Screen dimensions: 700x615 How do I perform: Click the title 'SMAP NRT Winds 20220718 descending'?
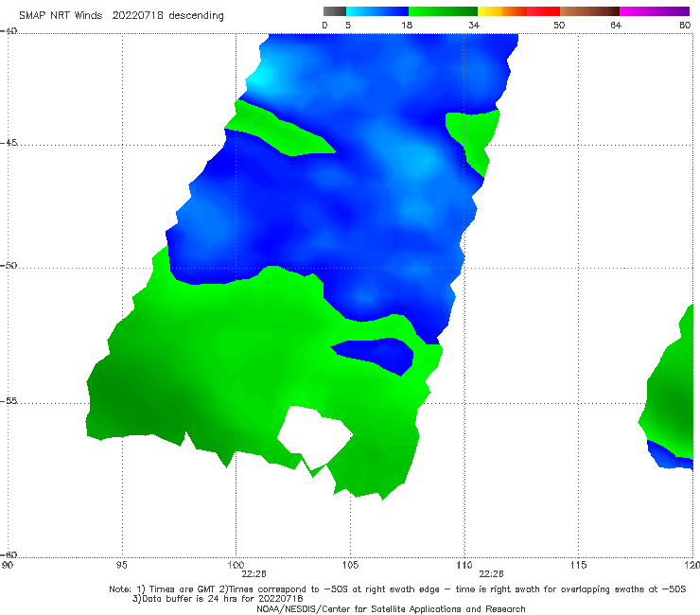(x=121, y=16)
